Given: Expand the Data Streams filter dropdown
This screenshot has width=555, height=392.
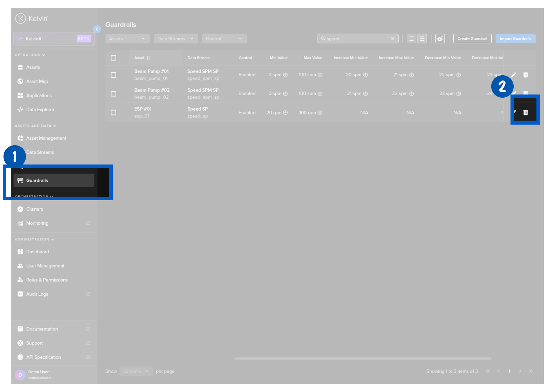Looking at the screenshot, I should pyautogui.click(x=176, y=39).
